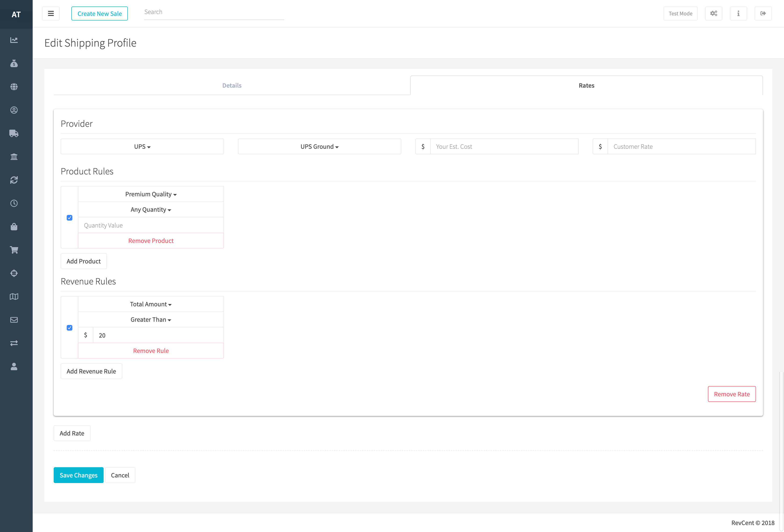Toggle the hamburger menu button
Image resolution: width=784 pixels, height=532 pixels.
tap(51, 14)
